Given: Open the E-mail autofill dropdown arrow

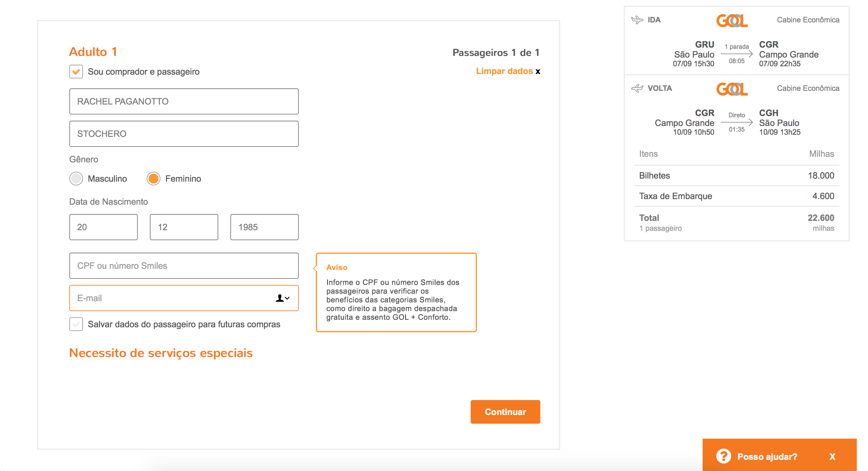Looking at the screenshot, I should tap(288, 298).
